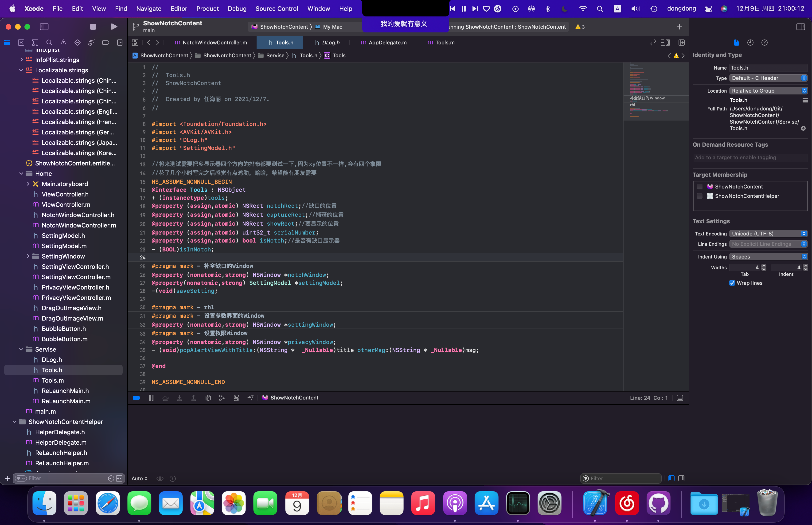This screenshot has height=525, width=812.
Task: Toggle the inspectors panel
Action: [x=800, y=27]
